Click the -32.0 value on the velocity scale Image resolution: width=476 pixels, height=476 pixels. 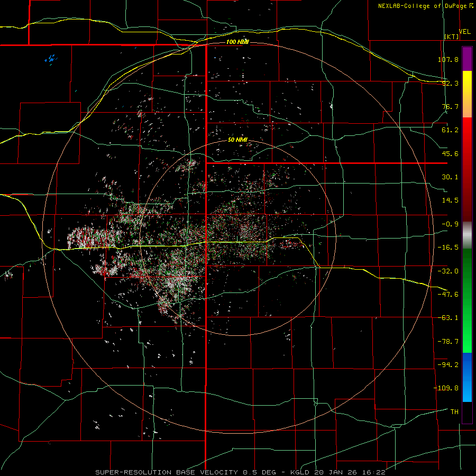point(448,271)
